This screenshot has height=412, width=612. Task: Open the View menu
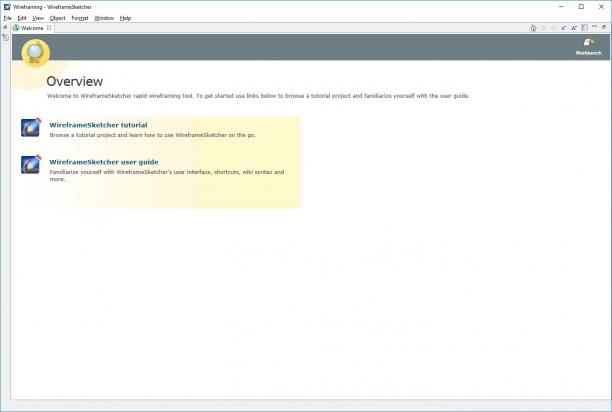pyautogui.click(x=38, y=18)
